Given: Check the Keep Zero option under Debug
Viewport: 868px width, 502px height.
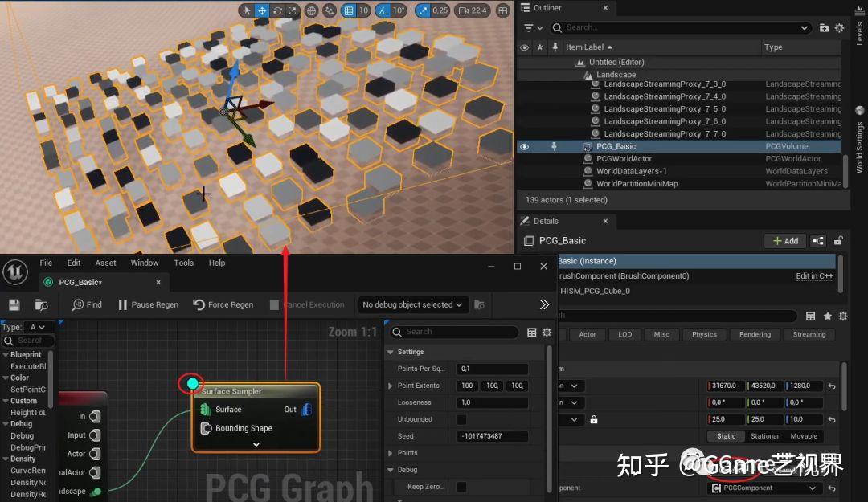Looking at the screenshot, I should [461, 486].
